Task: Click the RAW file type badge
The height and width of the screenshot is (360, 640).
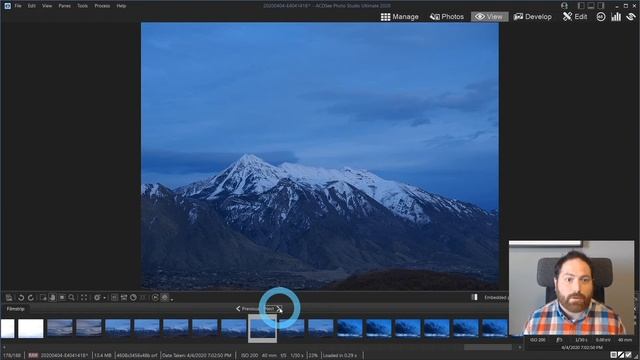Action: point(33,356)
